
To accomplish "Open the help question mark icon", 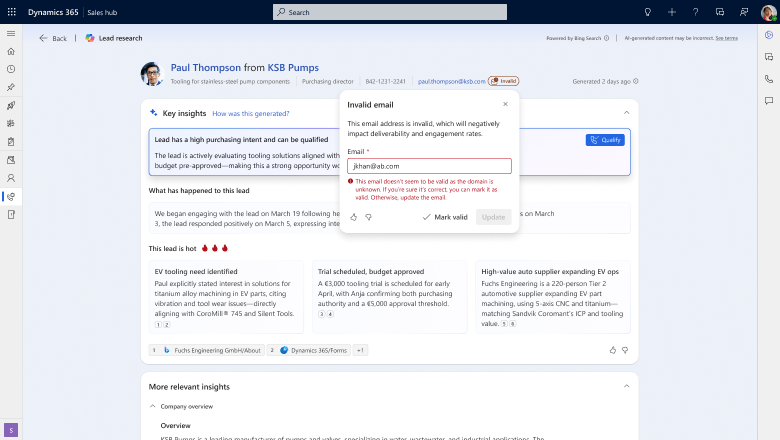I will point(696,12).
